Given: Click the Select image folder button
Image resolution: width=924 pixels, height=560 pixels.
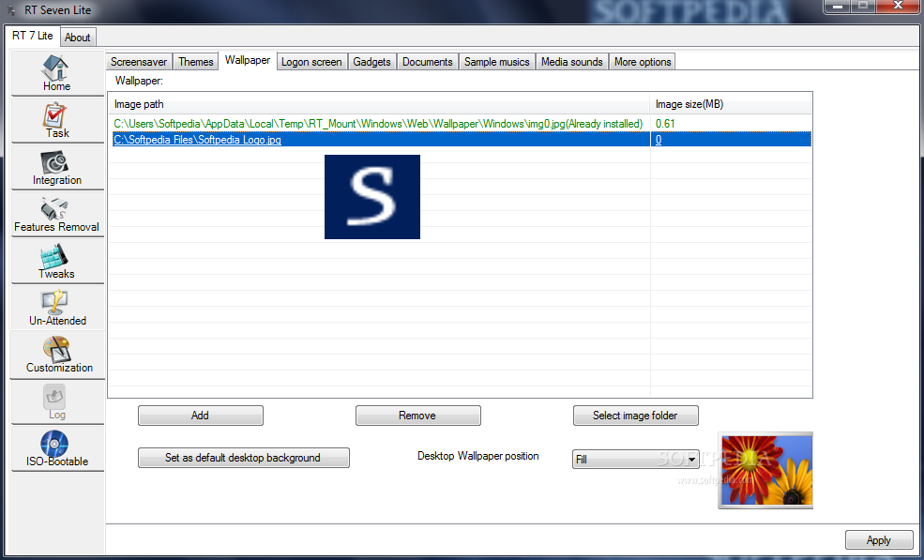Looking at the screenshot, I should point(635,416).
